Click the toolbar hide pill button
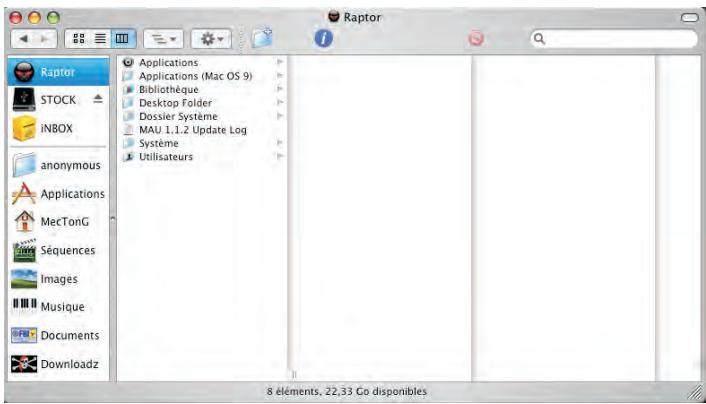706x404 pixels. pyautogui.click(x=689, y=18)
